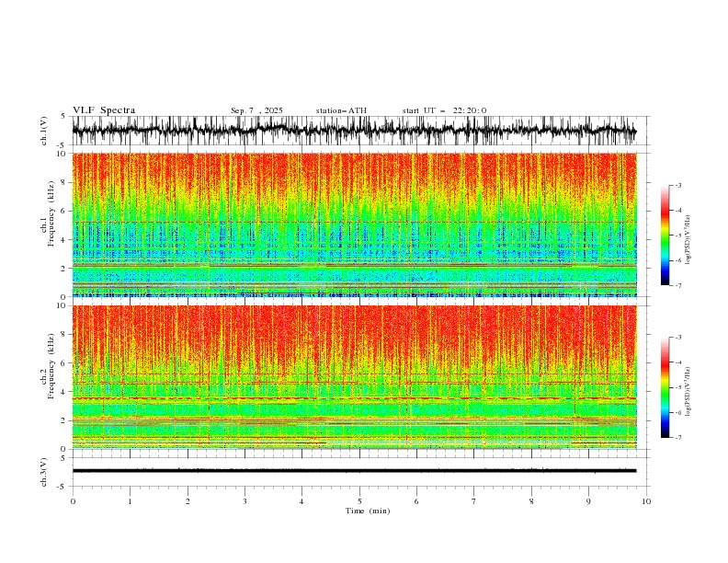Click the "ch.1(V)" waveform axis label

pyautogui.click(x=44, y=131)
